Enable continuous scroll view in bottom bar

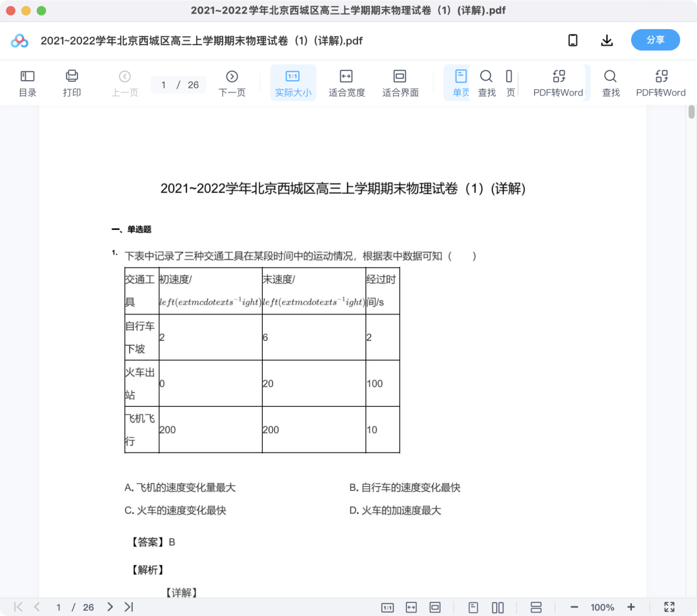click(536, 607)
